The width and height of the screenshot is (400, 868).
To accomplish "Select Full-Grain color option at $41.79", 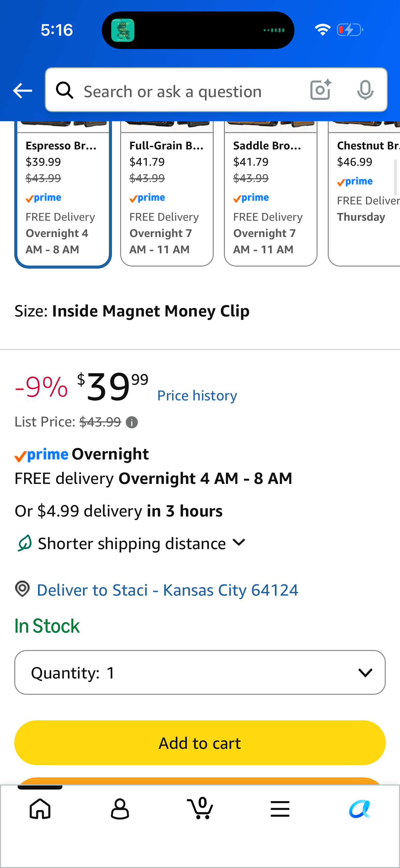I will tap(167, 194).
